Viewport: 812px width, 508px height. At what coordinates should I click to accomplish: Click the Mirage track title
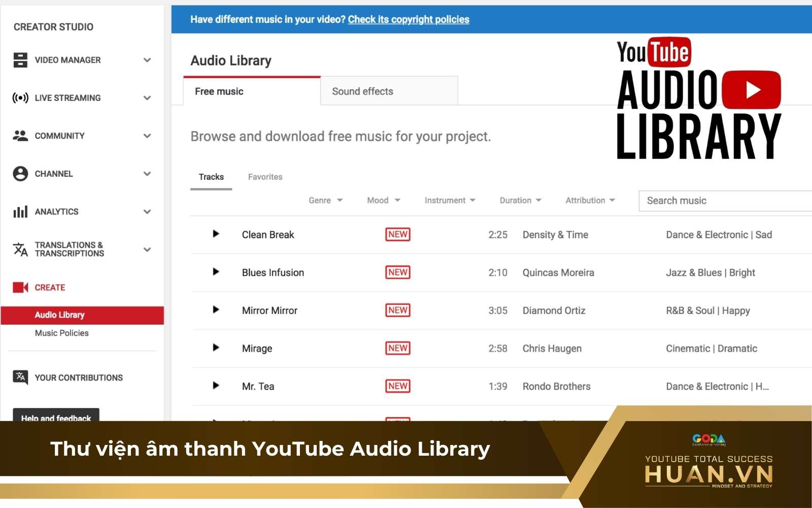257,348
